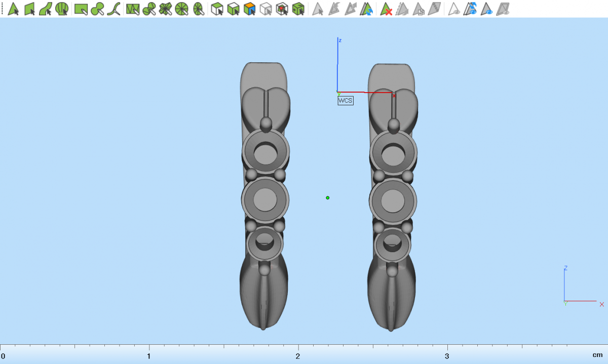Screen dimensions: 608x364
Task: Click the Shrink Marking triangle icon
Action: (x=334, y=9)
